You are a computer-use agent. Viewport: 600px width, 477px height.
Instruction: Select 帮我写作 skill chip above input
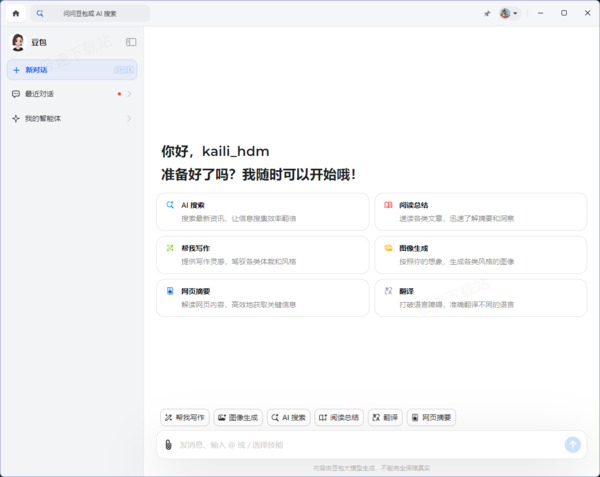click(x=185, y=417)
